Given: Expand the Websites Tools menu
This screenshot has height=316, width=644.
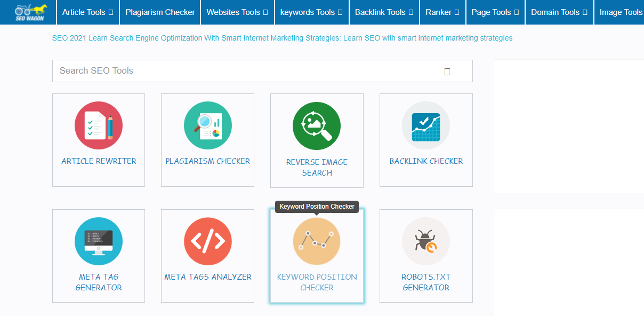Looking at the screenshot, I should pyautogui.click(x=237, y=12).
